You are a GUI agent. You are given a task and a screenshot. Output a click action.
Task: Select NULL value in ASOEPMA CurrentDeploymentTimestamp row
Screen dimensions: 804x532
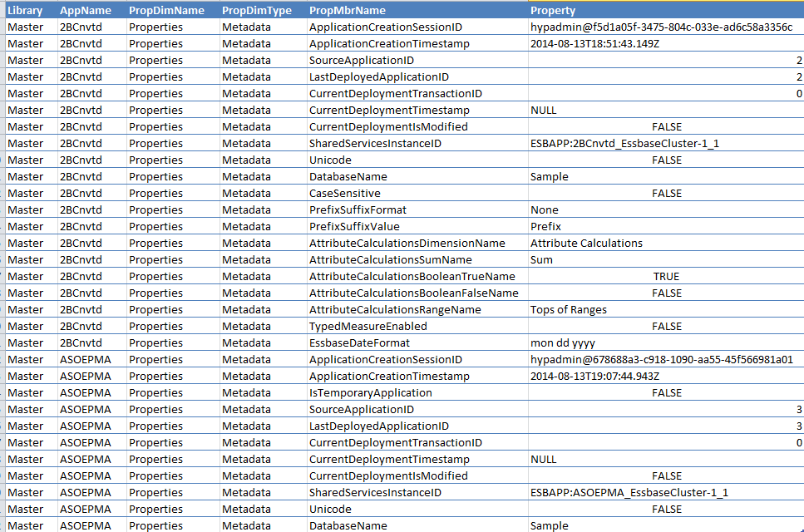pyautogui.click(x=666, y=459)
